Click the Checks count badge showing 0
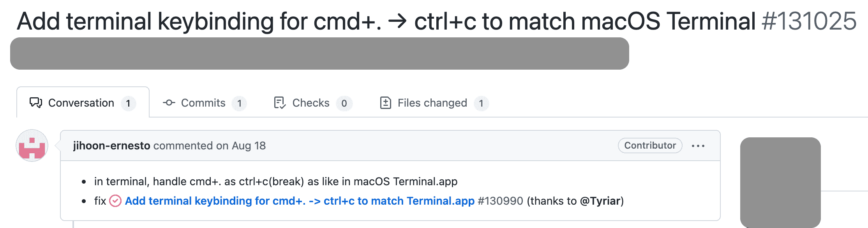 344,103
